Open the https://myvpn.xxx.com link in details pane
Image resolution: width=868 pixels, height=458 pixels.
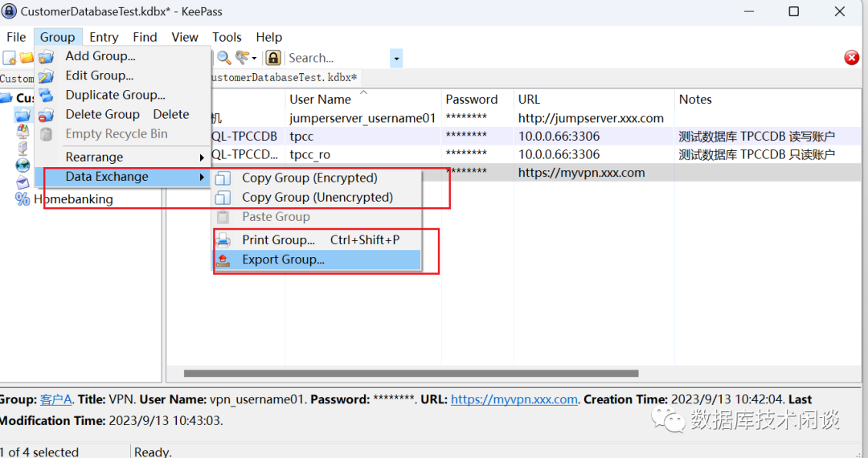pyautogui.click(x=514, y=399)
